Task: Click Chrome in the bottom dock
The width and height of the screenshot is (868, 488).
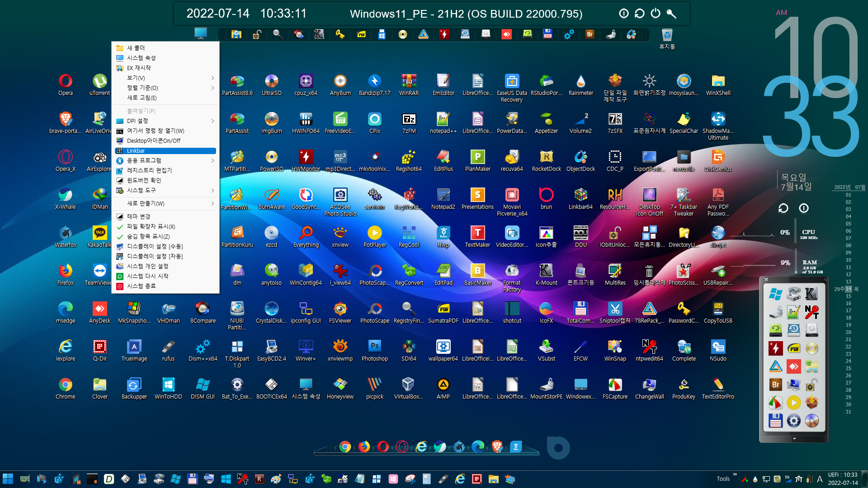Action: [345, 447]
